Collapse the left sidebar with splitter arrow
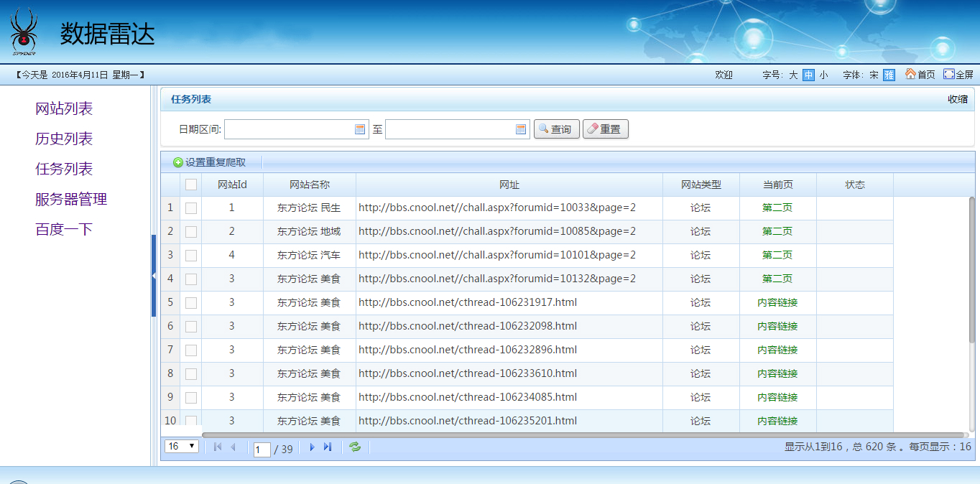 (154, 276)
